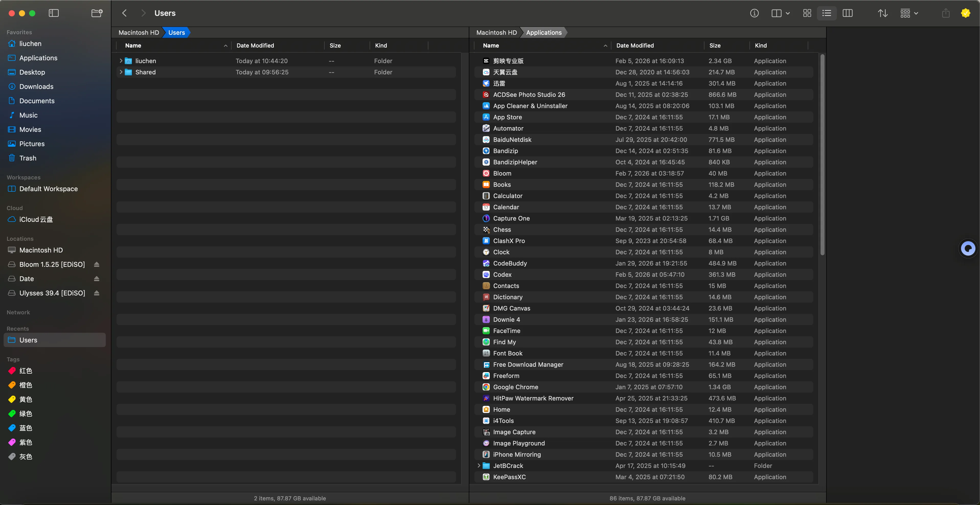Image resolution: width=980 pixels, height=505 pixels.
Task: Click the floating blue circle button
Action: 968,249
